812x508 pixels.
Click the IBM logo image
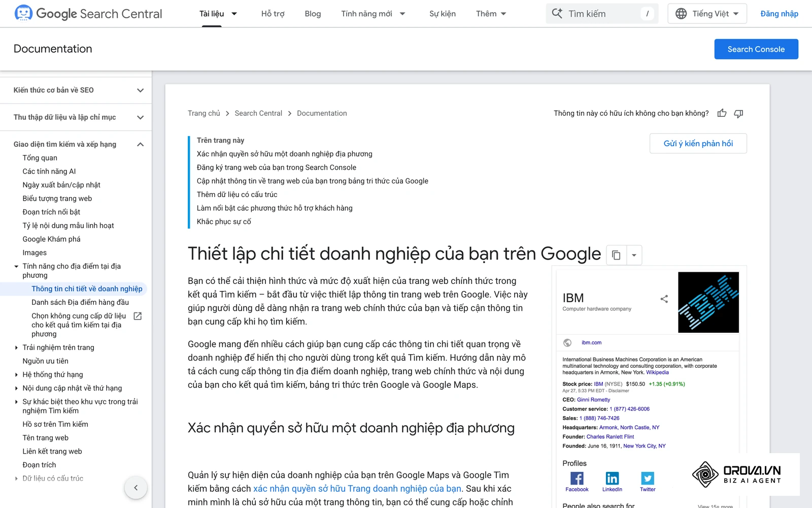(x=708, y=302)
